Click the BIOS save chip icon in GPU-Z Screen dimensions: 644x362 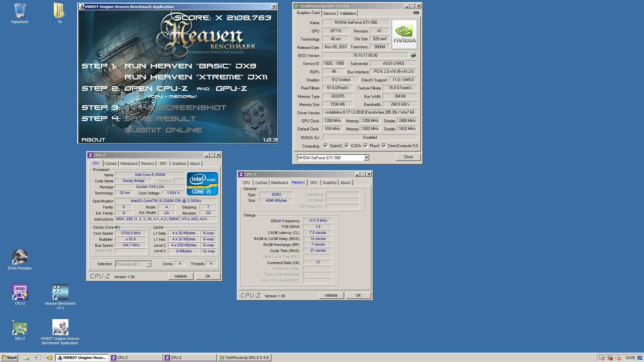click(413, 55)
